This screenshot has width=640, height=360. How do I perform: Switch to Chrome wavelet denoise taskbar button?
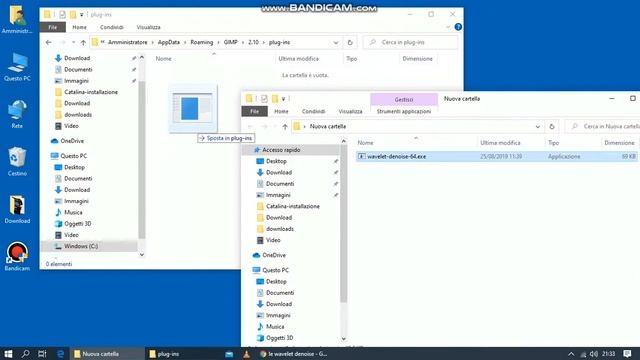(293, 354)
